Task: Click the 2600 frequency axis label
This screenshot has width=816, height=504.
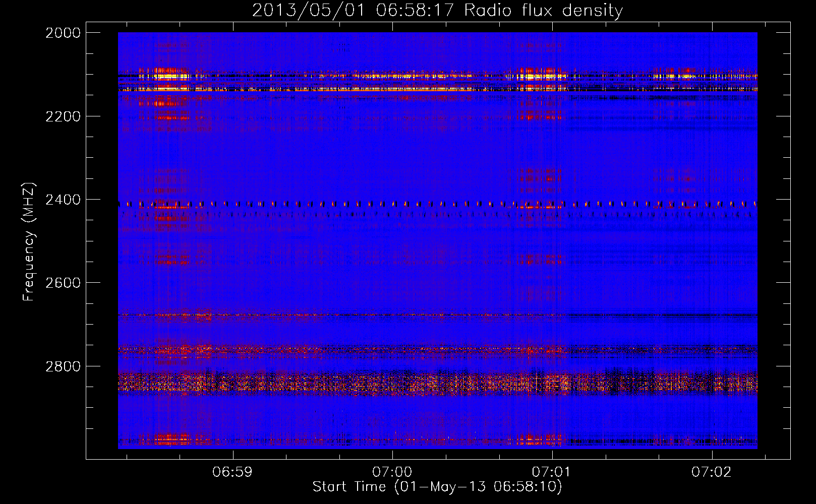Action: (63, 283)
